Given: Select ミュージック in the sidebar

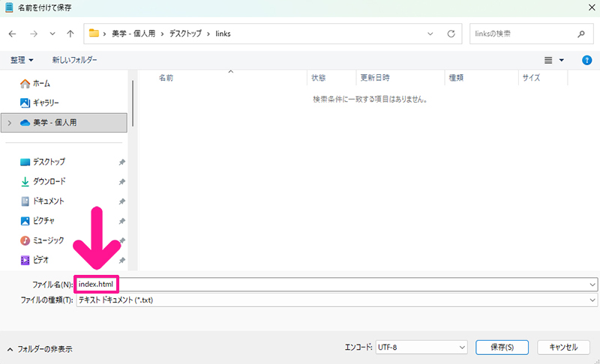Looking at the screenshot, I should click(48, 240).
